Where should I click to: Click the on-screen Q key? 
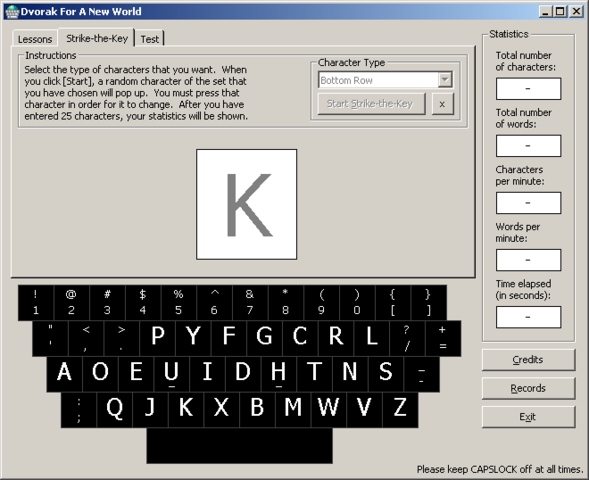click(115, 409)
